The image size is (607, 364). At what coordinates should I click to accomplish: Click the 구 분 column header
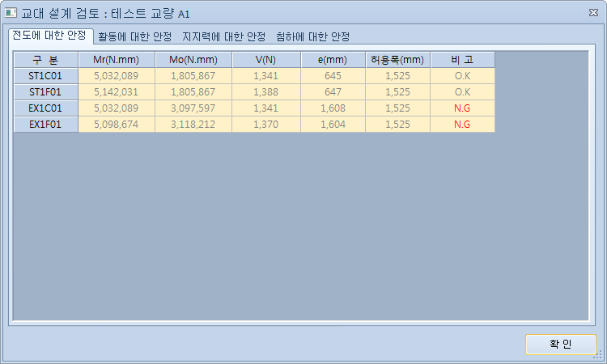(x=45, y=60)
